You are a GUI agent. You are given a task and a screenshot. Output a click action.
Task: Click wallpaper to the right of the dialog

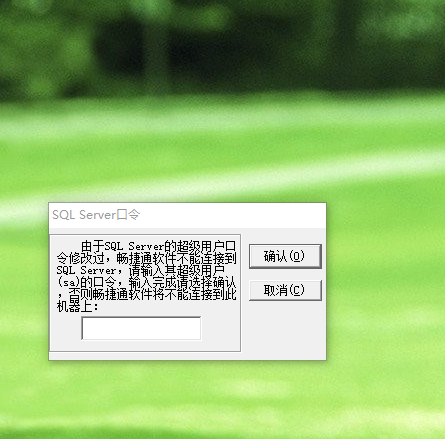pos(383,282)
